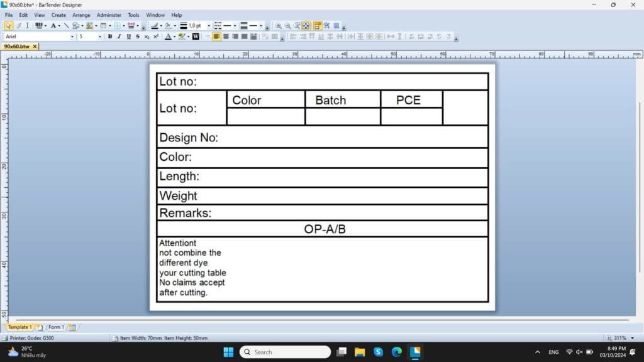Viewport: 644px width, 362px height.
Task: Click the 311% zoom level in status bar
Action: (619, 338)
